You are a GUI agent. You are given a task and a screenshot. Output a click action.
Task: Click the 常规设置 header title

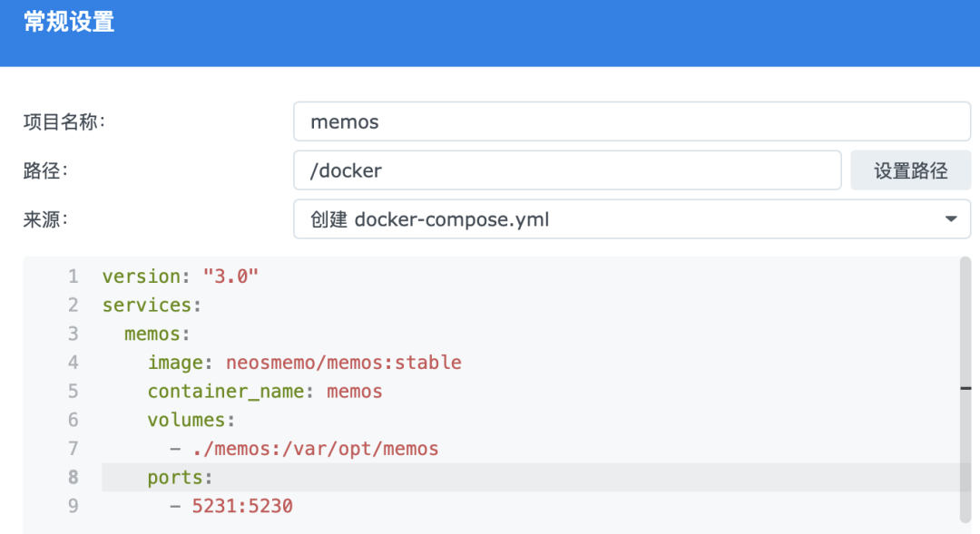click(x=69, y=23)
